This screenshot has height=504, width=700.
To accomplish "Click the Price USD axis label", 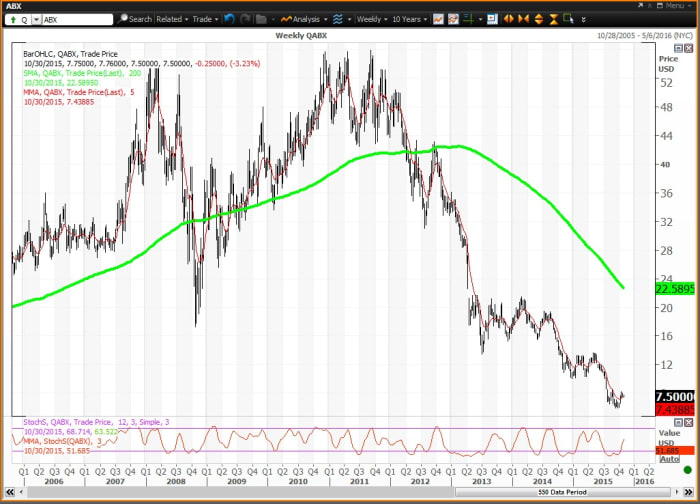I will click(x=667, y=64).
